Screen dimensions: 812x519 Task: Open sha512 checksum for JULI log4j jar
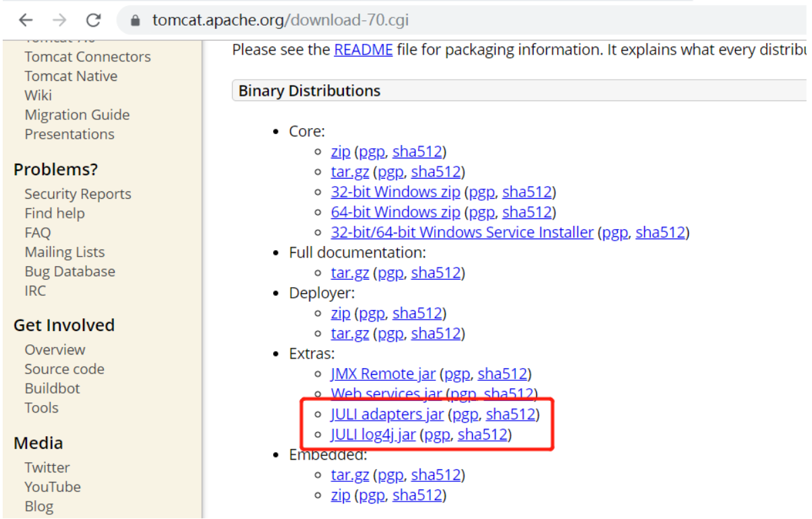point(482,435)
